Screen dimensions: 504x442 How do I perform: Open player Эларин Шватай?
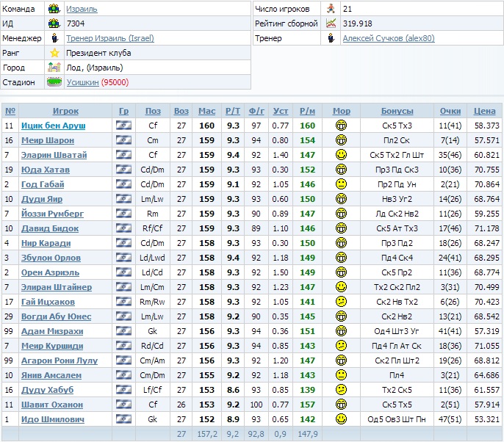[x=54, y=155]
